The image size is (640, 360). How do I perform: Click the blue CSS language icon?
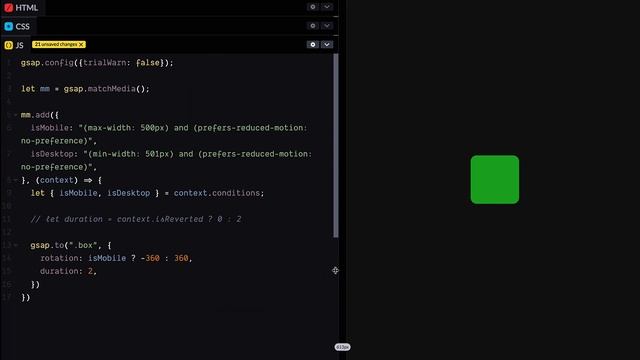[x=9, y=27]
